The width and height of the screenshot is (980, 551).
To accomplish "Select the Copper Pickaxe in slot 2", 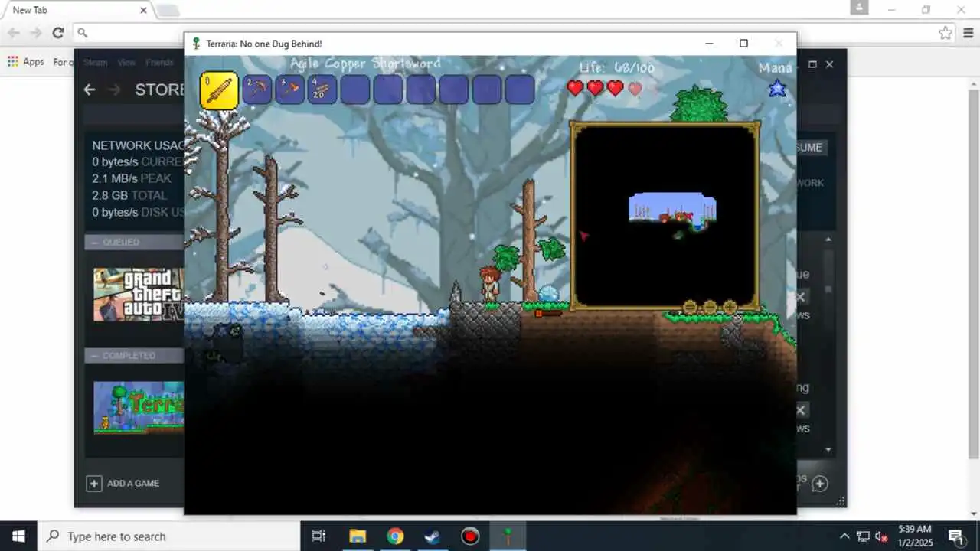I will click(257, 90).
